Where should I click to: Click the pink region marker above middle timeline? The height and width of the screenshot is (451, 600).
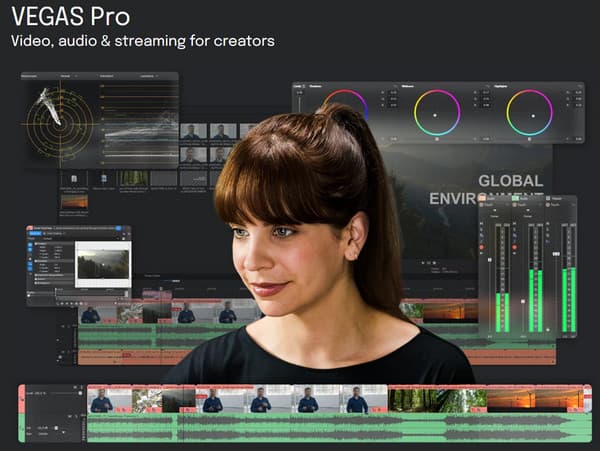coord(157,295)
